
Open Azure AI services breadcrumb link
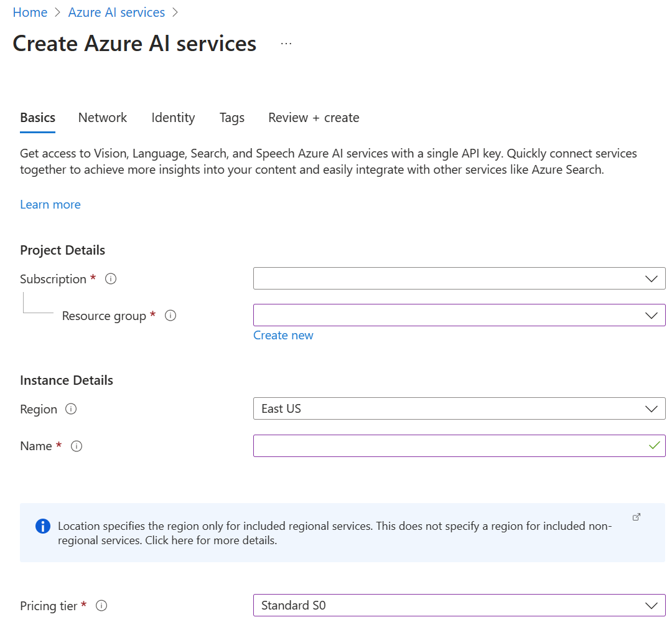(116, 12)
